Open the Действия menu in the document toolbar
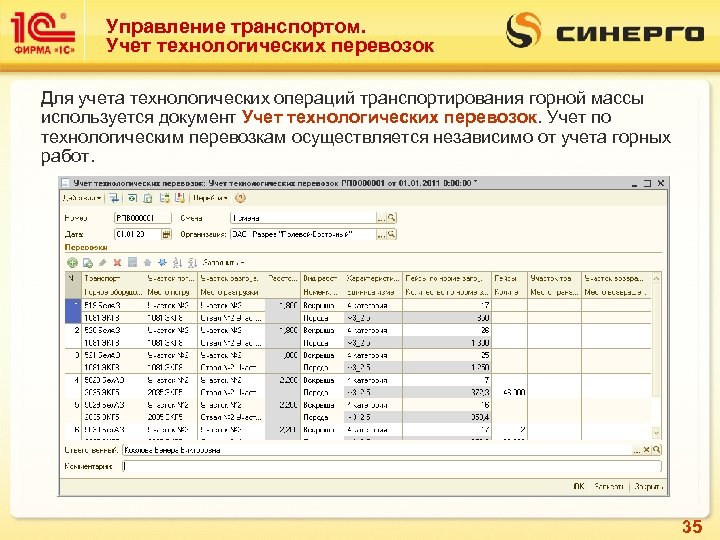The height and width of the screenshot is (540, 720). tap(82, 198)
